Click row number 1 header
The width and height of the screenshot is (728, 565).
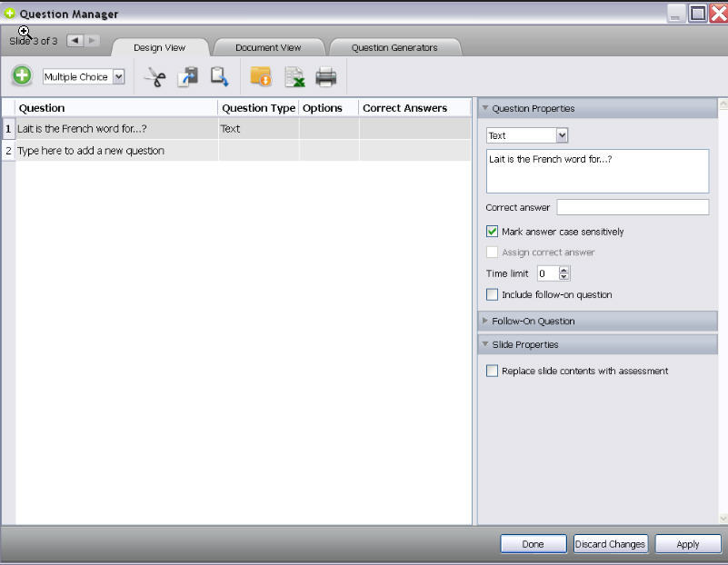click(8, 128)
